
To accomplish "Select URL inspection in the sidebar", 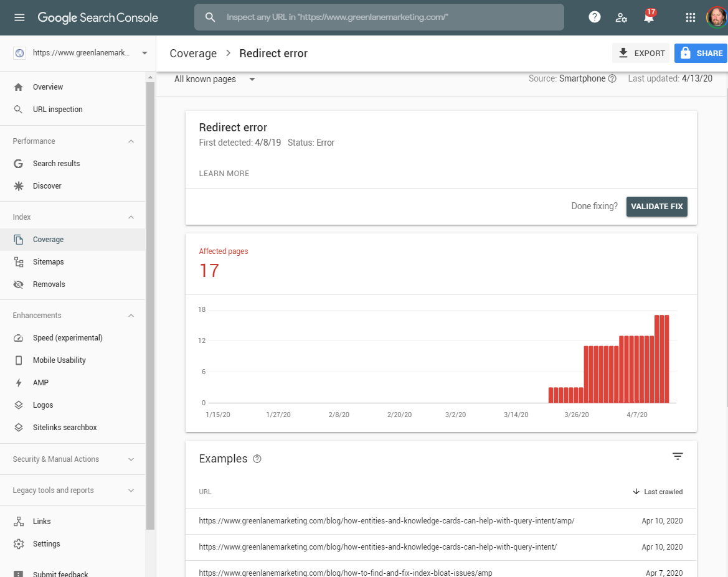I will [57, 109].
